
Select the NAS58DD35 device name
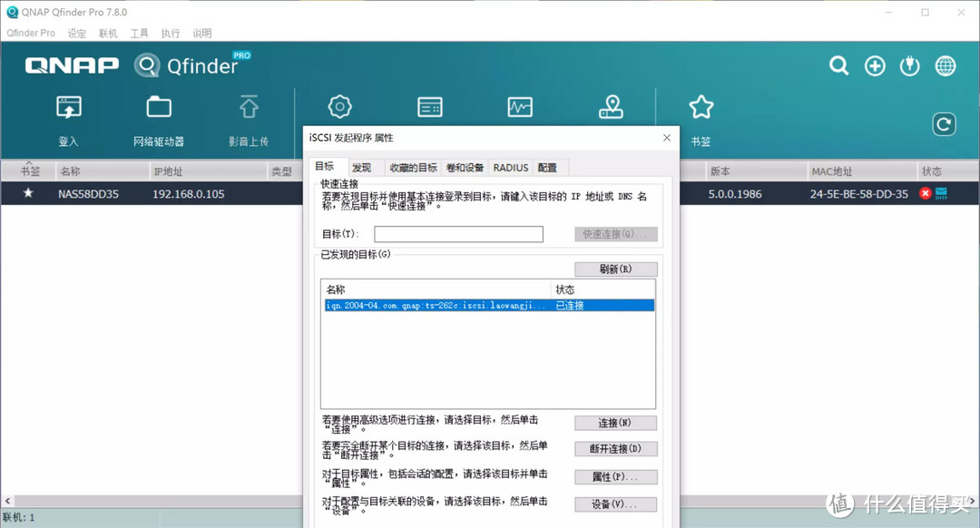pyautogui.click(x=88, y=194)
